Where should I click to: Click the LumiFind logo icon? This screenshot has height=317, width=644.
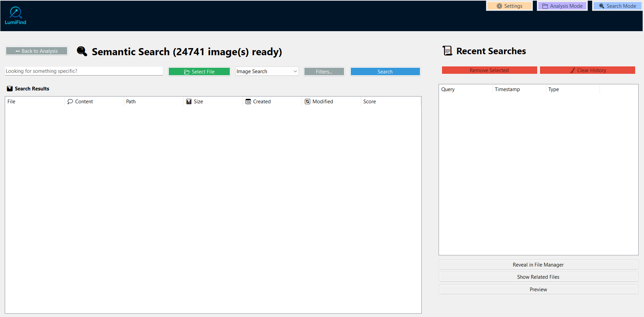(x=16, y=15)
